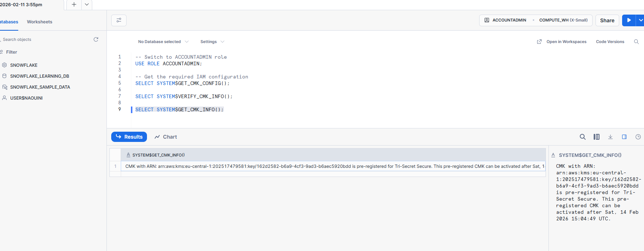Search within the worksheet editor

click(x=636, y=42)
